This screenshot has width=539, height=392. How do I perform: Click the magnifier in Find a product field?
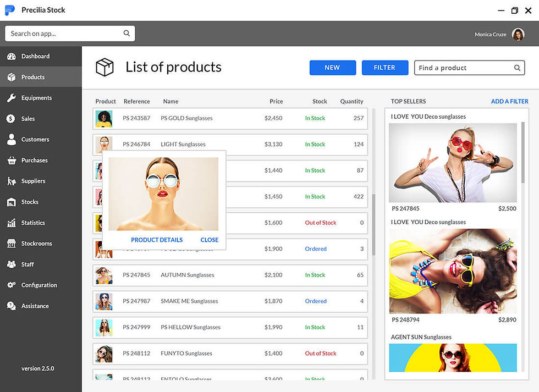pyautogui.click(x=517, y=68)
